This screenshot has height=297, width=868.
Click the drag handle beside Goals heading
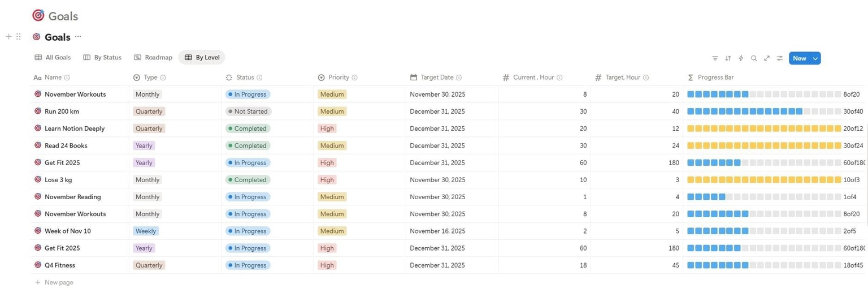coord(19,37)
